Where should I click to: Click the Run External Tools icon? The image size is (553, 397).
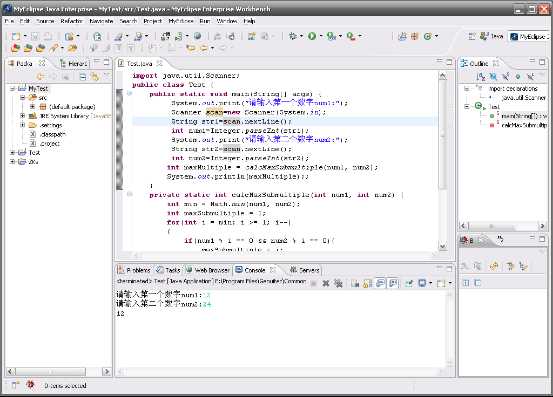(x=351, y=36)
